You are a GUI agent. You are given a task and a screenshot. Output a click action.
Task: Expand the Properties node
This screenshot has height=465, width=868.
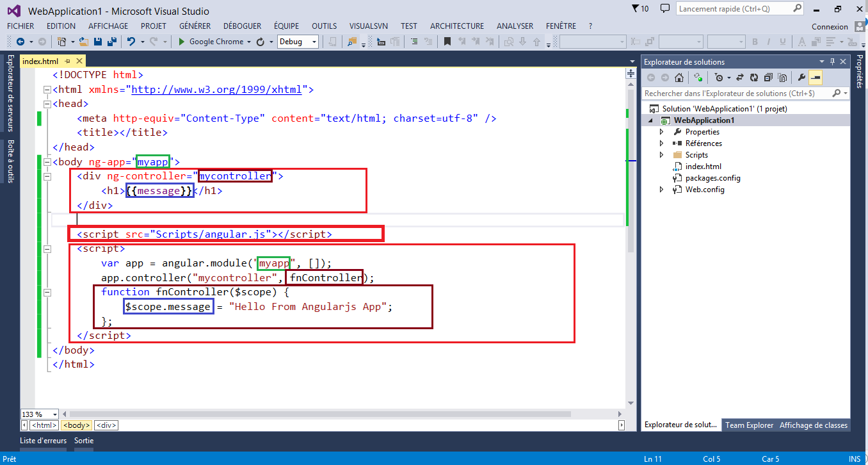[x=662, y=132]
